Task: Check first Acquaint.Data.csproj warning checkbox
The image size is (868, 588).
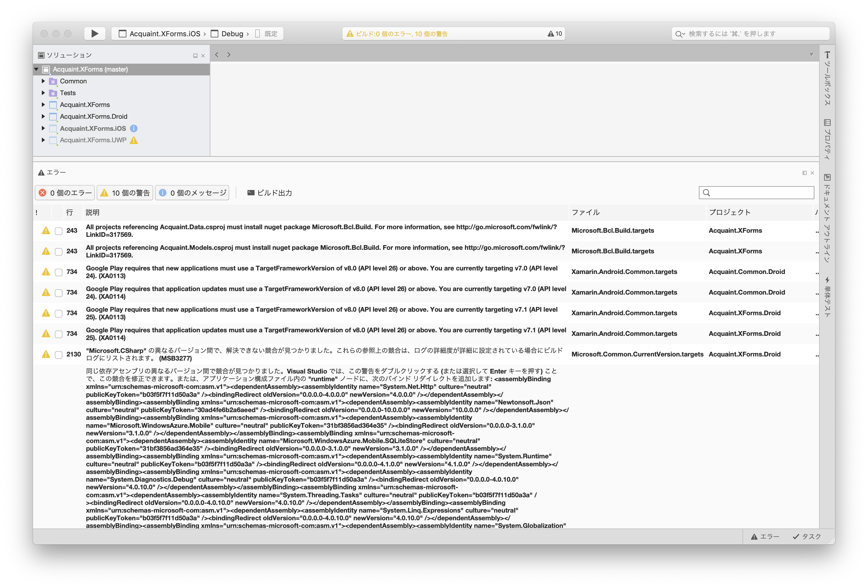Action: pyautogui.click(x=59, y=231)
